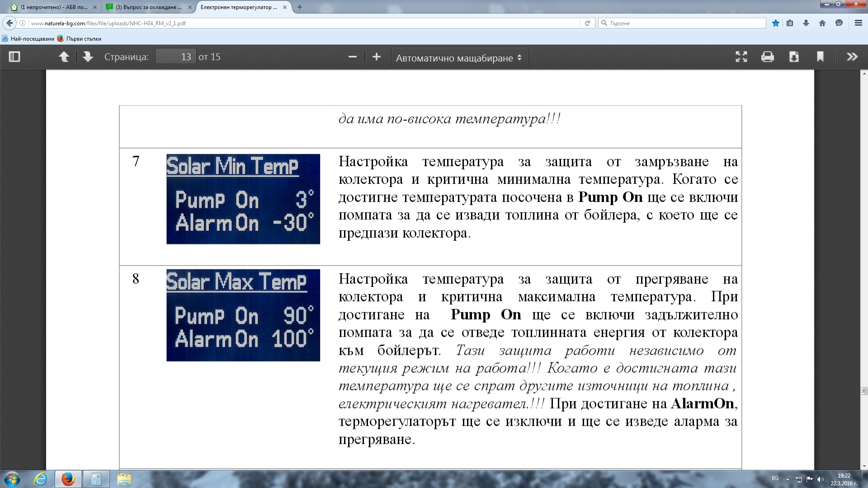Switch PDF to presentation mode
Image resolution: width=868 pixels, height=488 pixels.
coord(741,57)
